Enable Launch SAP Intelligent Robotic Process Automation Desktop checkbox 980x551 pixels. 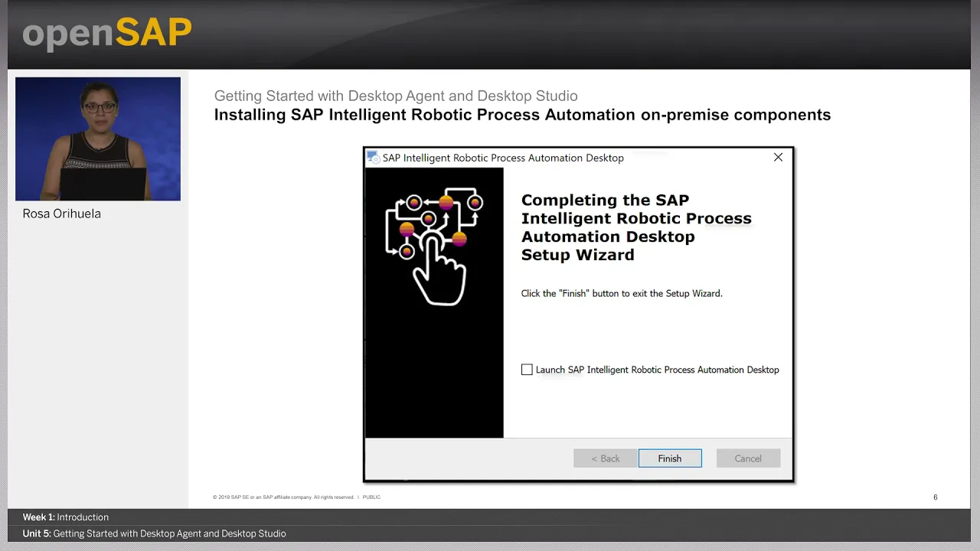tap(527, 370)
